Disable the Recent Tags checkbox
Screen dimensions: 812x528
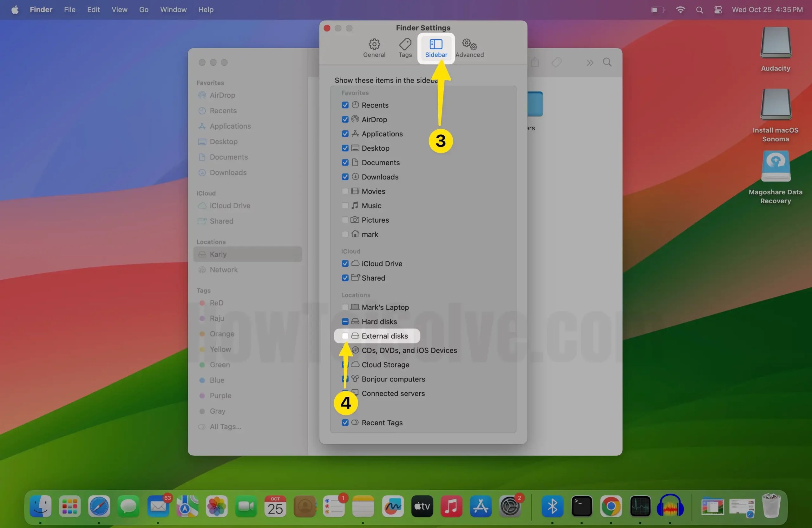[x=345, y=423]
